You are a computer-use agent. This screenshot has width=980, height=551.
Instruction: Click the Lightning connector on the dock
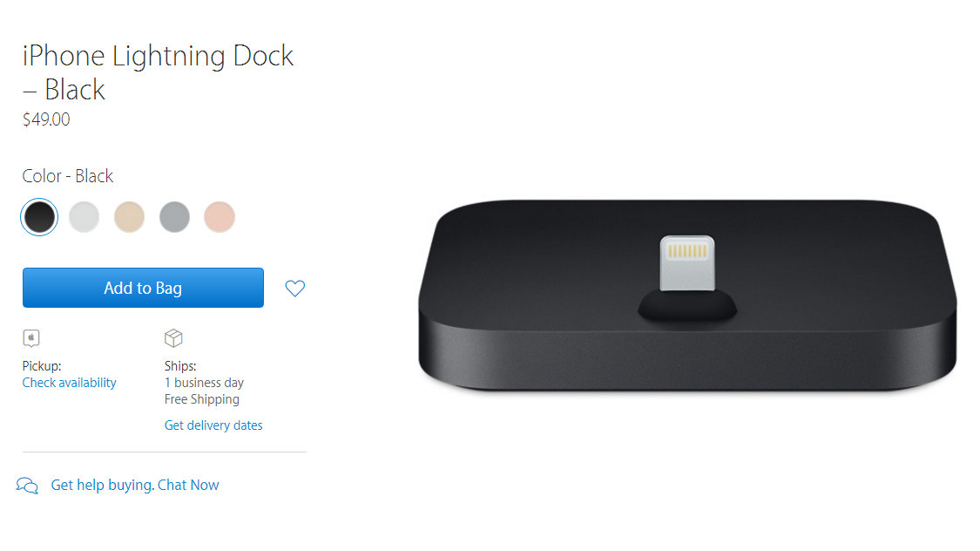(x=687, y=262)
